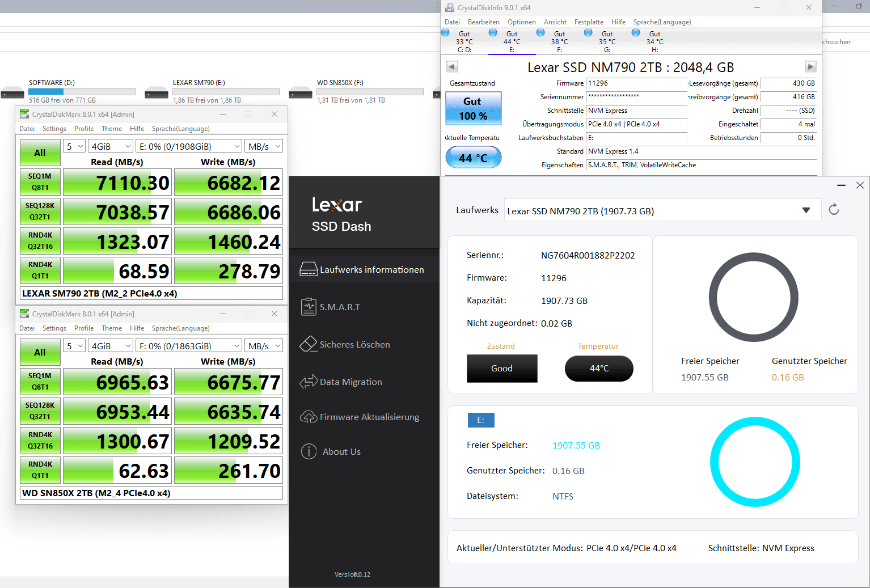Click the Firmware 11296 field in CrystalDiskInfo
Screen dimensions: 870x588
click(x=636, y=83)
